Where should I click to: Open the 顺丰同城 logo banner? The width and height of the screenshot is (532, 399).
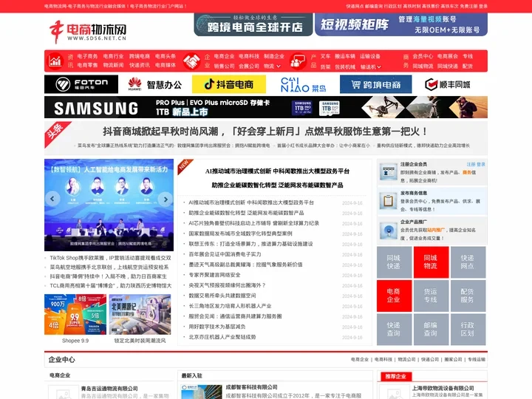pyautogui.click(x=448, y=84)
